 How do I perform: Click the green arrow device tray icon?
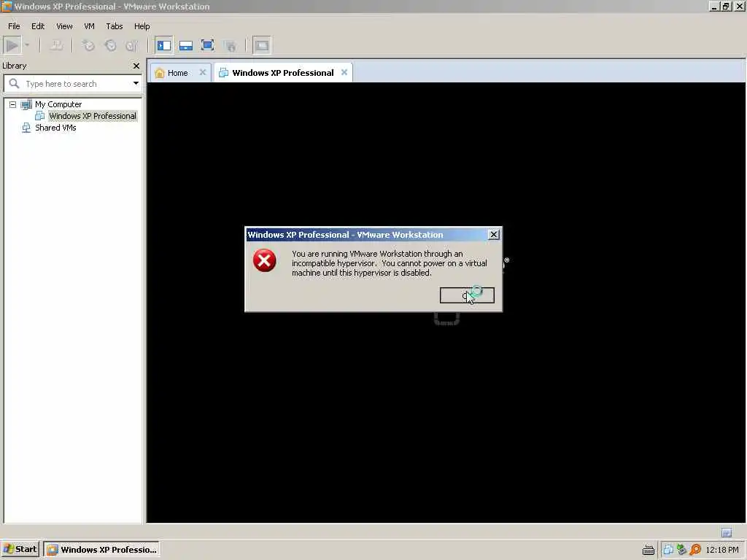[682, 550]
